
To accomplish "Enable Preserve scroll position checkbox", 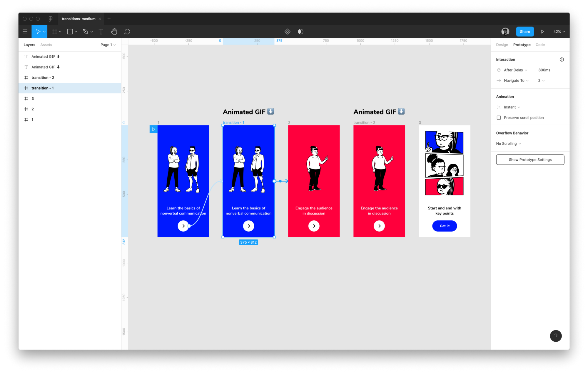I will 498,117.
